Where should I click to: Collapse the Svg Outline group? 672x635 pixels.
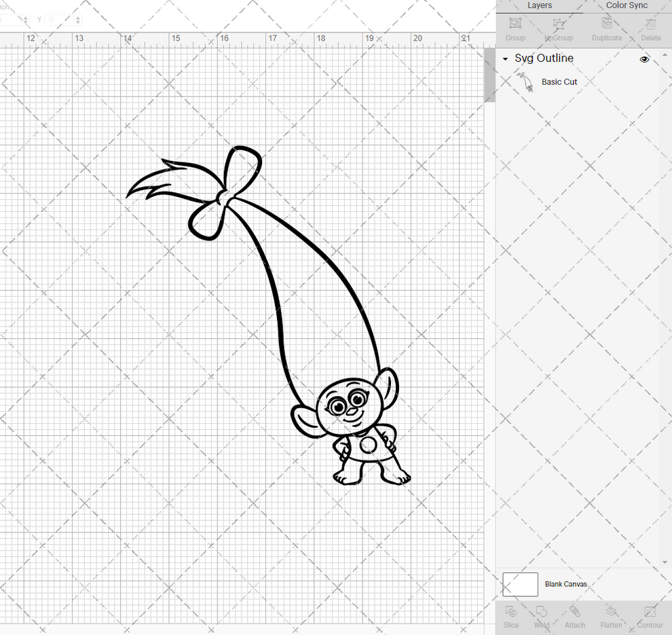[504, 59]
